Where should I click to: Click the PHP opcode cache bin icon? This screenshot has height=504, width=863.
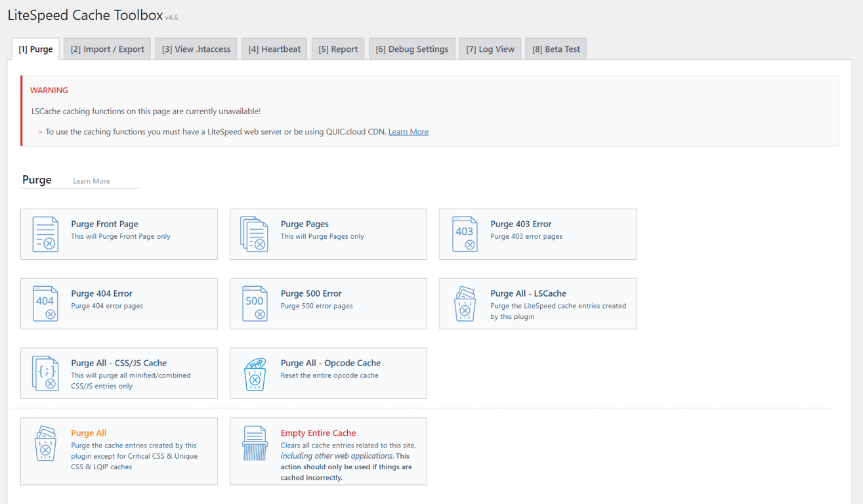tap(255, 373)
